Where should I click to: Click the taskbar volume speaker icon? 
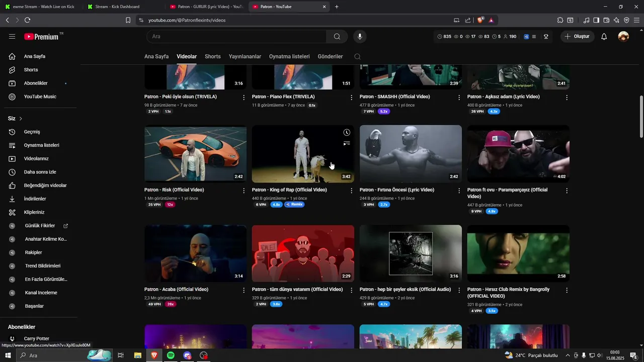pyautogui.click(x=600, y=355)
